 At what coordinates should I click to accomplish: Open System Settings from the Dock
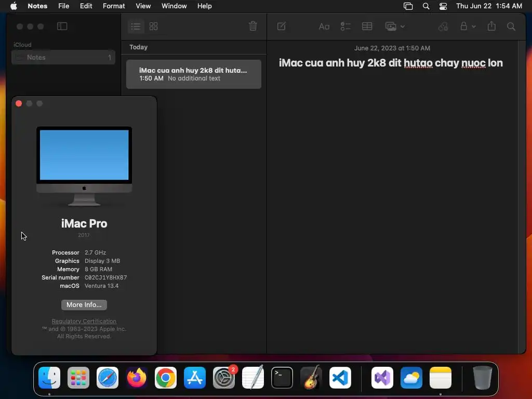224,378
